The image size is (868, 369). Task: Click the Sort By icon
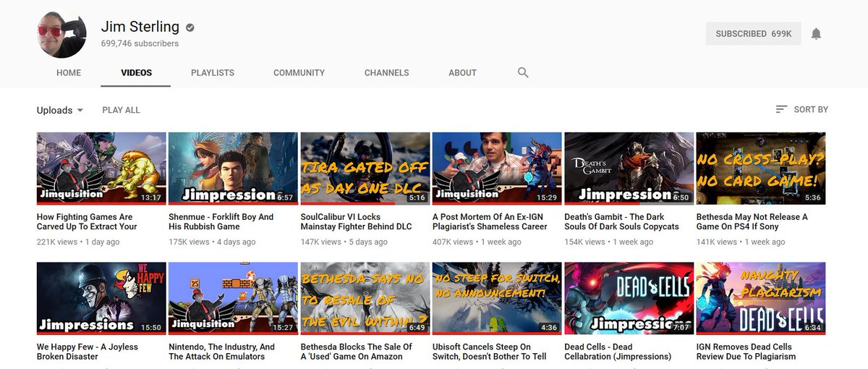pos(781,109)
